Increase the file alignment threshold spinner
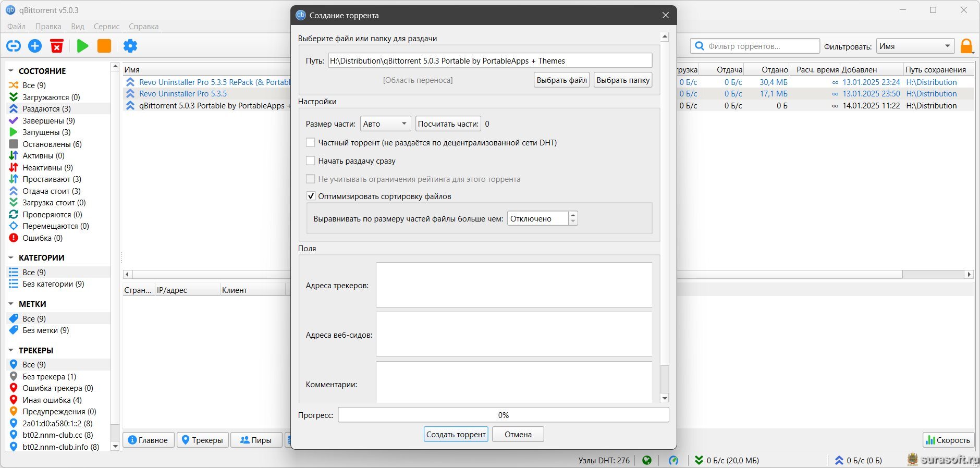Screen dimensions: 980x468 [573, 215]
